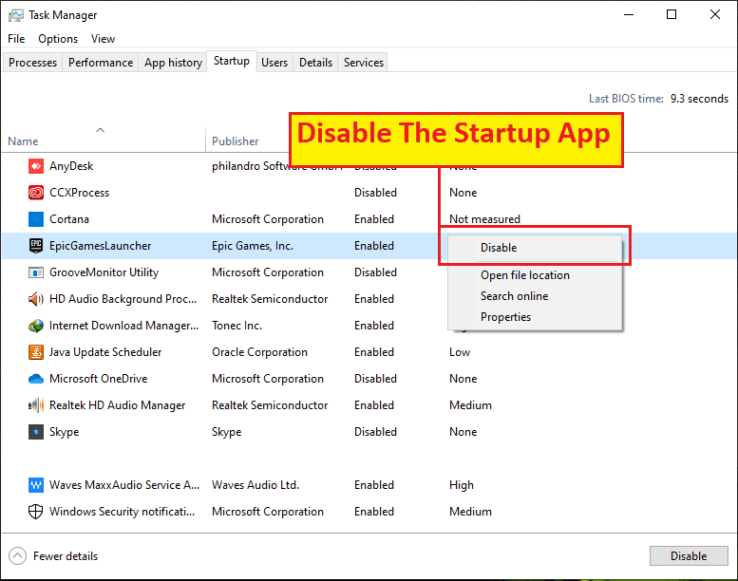Select Waves MaxxAudio Service A... entry
Image resolution: width=738 pixels, height=581 pixels.
click(x=124, y=485)
